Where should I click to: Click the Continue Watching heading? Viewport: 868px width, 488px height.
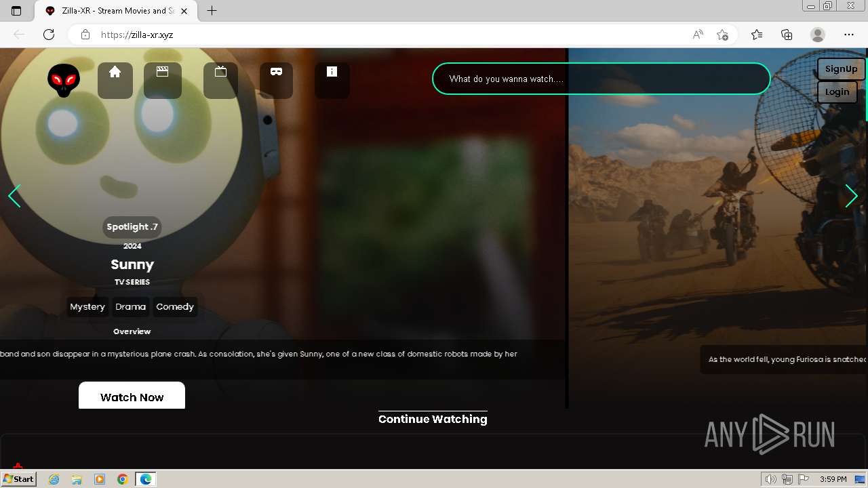tap(433, 419)
